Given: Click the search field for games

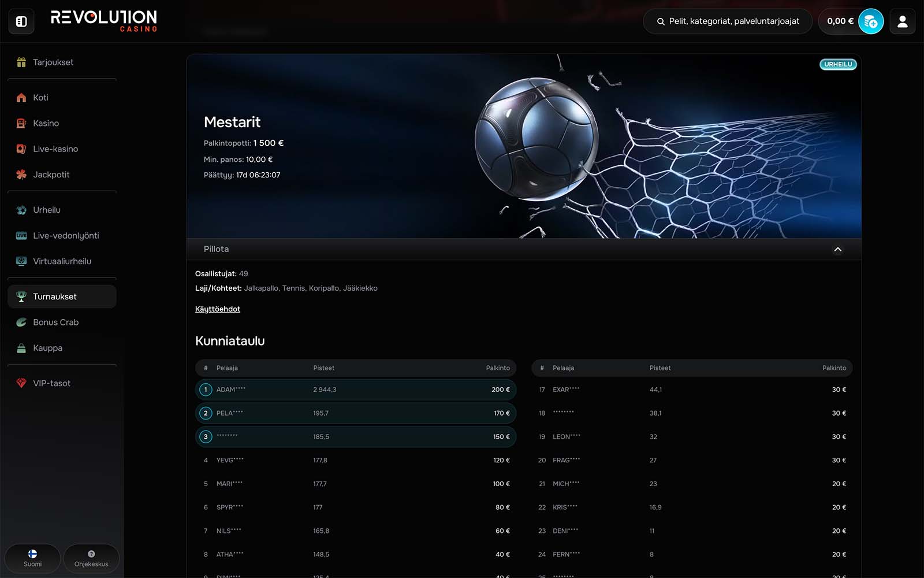Looking at the screenshot, I should tap(728, 21).
